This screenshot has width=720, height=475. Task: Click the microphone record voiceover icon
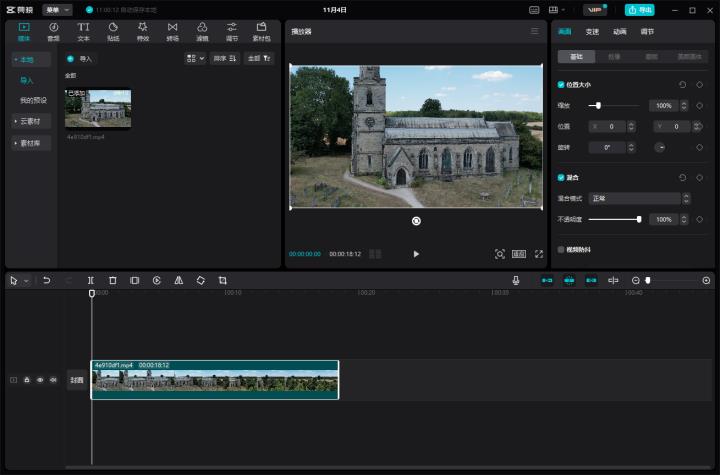[x=516, y=281]
